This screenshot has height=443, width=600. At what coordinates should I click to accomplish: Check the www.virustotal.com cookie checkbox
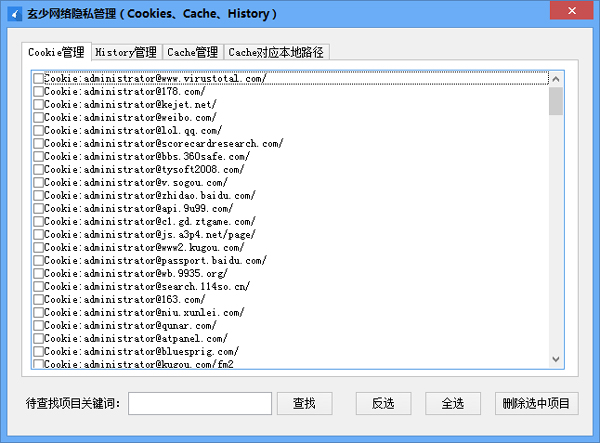pyautogui.click(x=38, y=78)
